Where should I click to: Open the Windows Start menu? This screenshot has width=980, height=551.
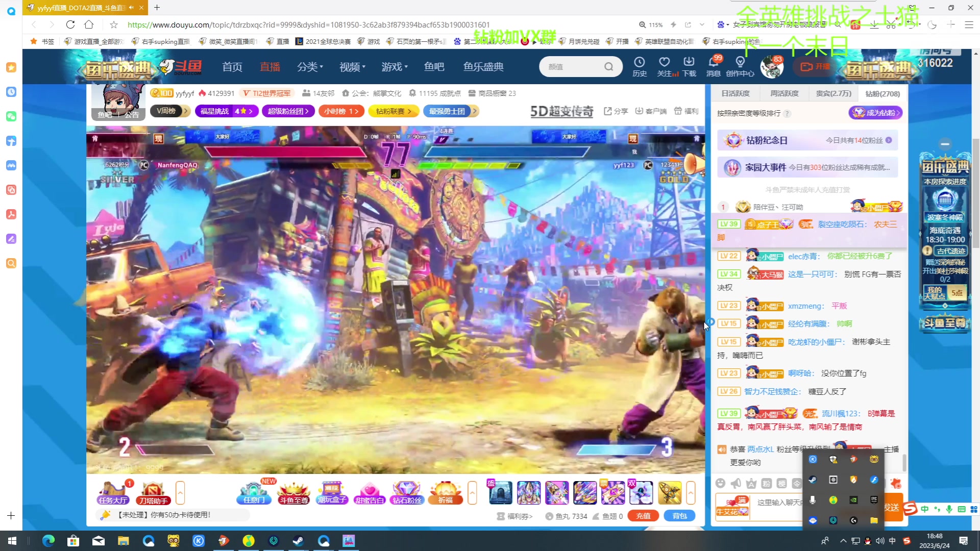[x=12, y=541]
